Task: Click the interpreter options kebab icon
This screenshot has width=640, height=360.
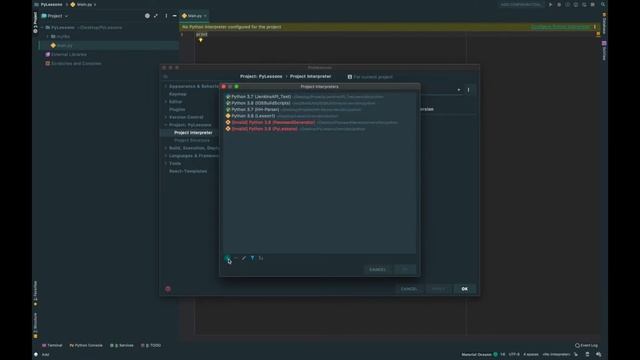Action: pyautogui.click(x=469, y=90)
